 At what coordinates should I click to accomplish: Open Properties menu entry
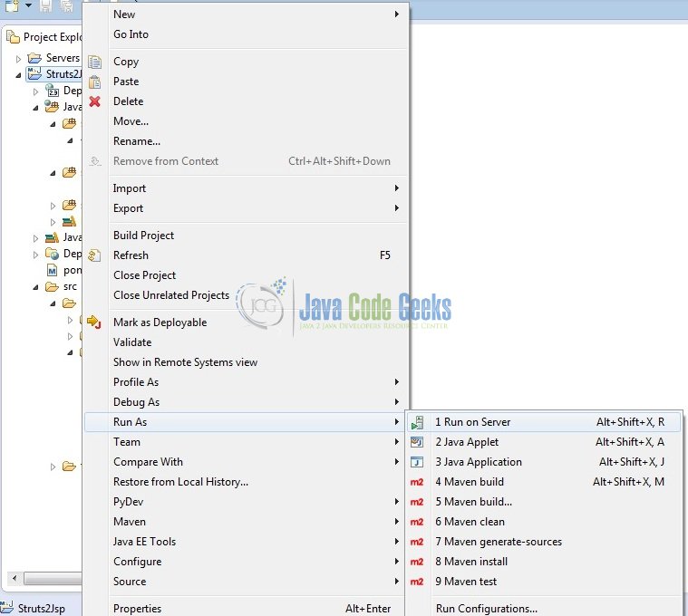click(x=245, y=609)
